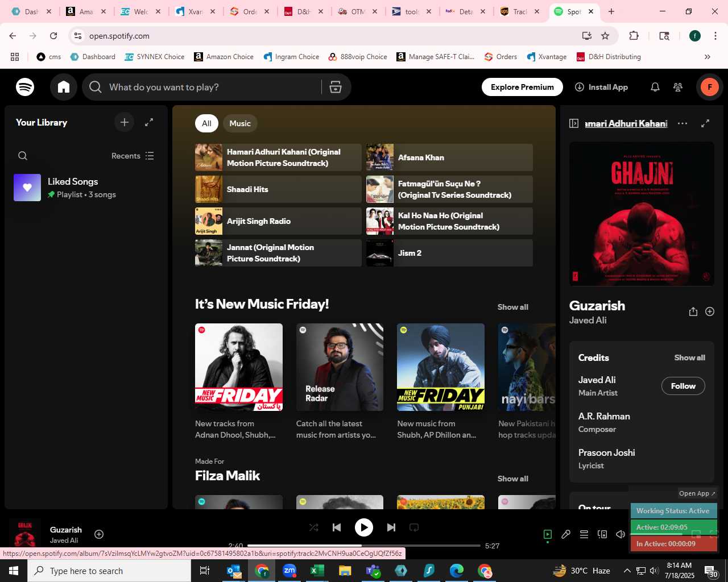728x582 pixels.
Task: Share Guzarish track icon
Action: pos(693,311)
